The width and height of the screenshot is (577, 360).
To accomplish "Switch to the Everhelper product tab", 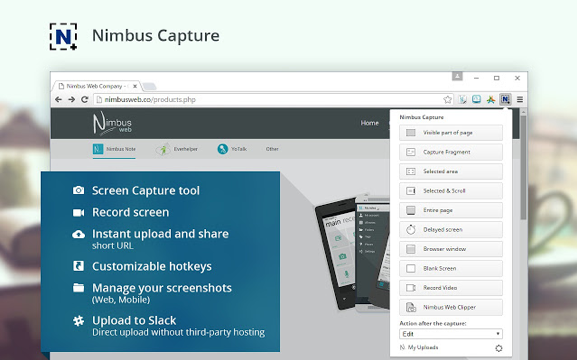I will click(x=177, y=149).
